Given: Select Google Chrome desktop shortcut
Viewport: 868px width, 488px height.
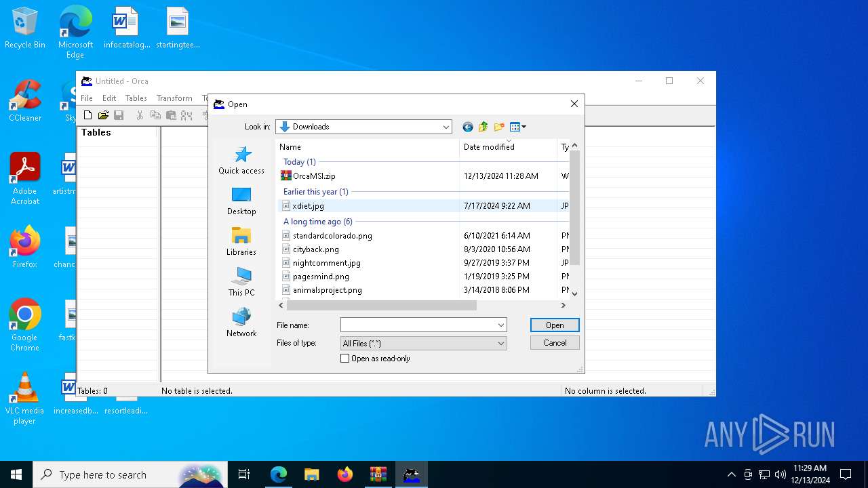Looking at the screenshot, I should 25,325.
